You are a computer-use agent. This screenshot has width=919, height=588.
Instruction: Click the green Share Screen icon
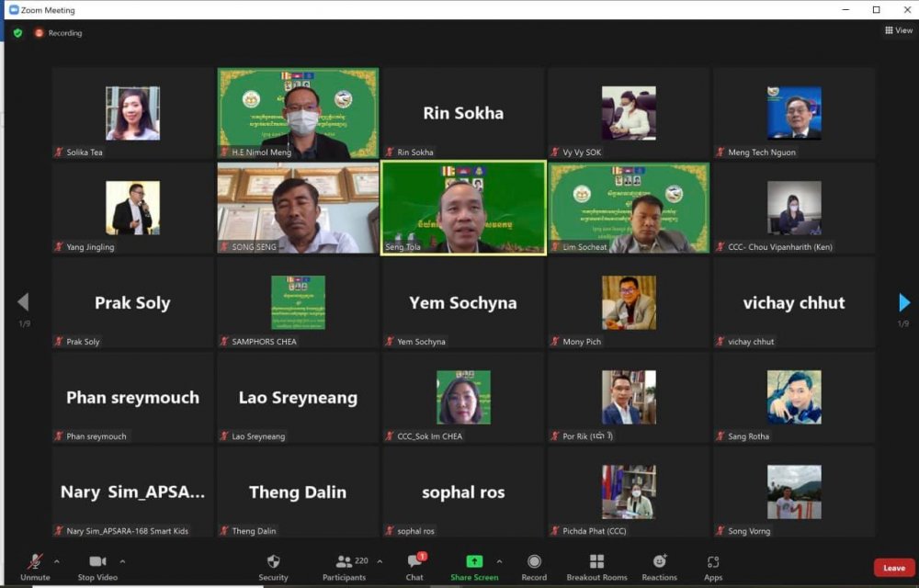pos(474,562)
